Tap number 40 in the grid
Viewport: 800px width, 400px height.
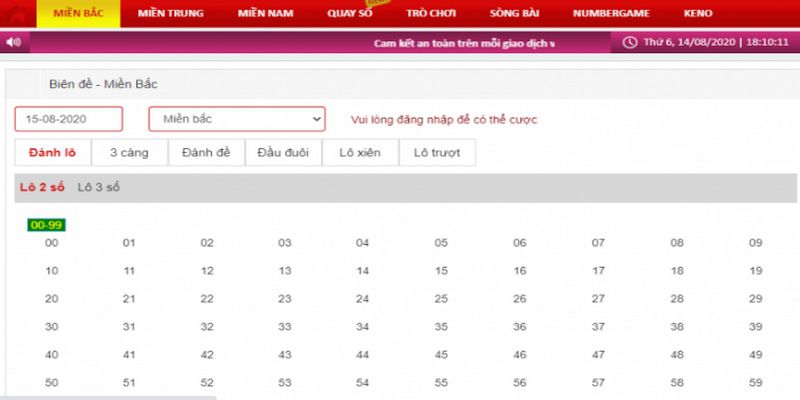click(52, 355)
